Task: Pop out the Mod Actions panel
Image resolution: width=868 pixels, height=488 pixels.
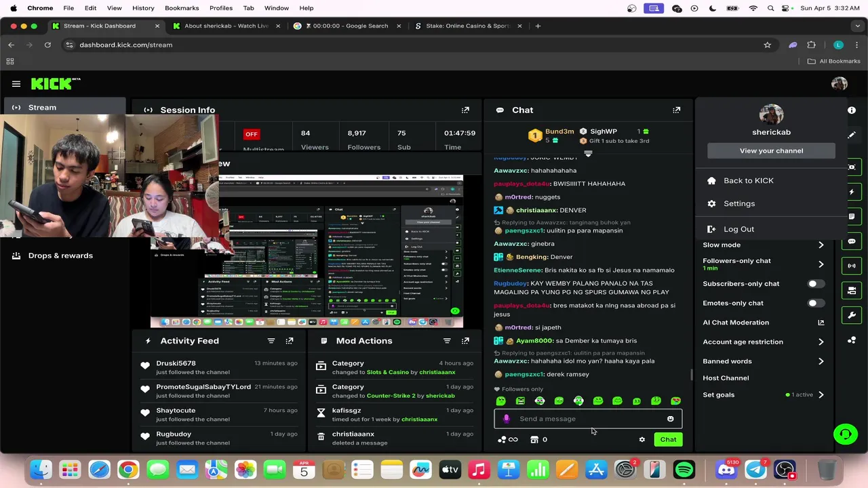Action: pyautogui.click(x=465, y=341)
